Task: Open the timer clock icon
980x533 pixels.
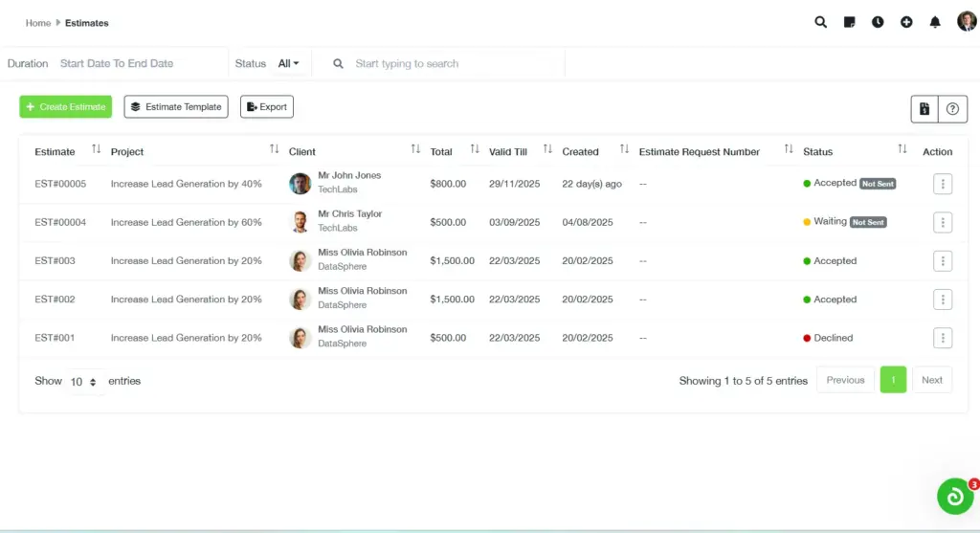Action: pyautogui.click(x=879, y=23)
